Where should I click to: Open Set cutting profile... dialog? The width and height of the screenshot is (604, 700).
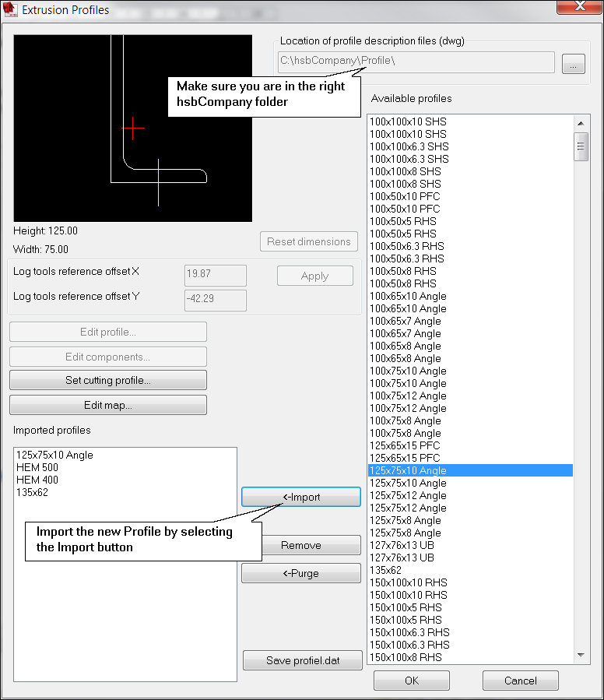coord(108,380)
